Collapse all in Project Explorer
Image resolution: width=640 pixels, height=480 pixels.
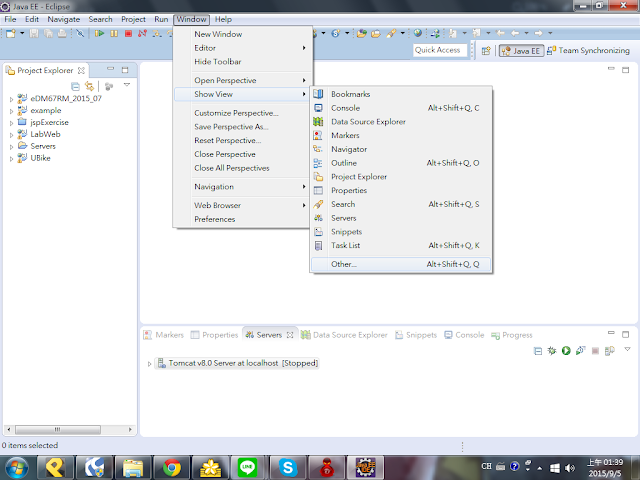point(75,86)
